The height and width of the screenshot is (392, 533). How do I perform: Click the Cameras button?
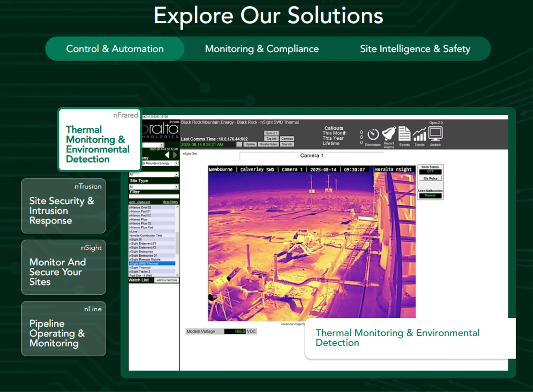[x=287, y=139]
